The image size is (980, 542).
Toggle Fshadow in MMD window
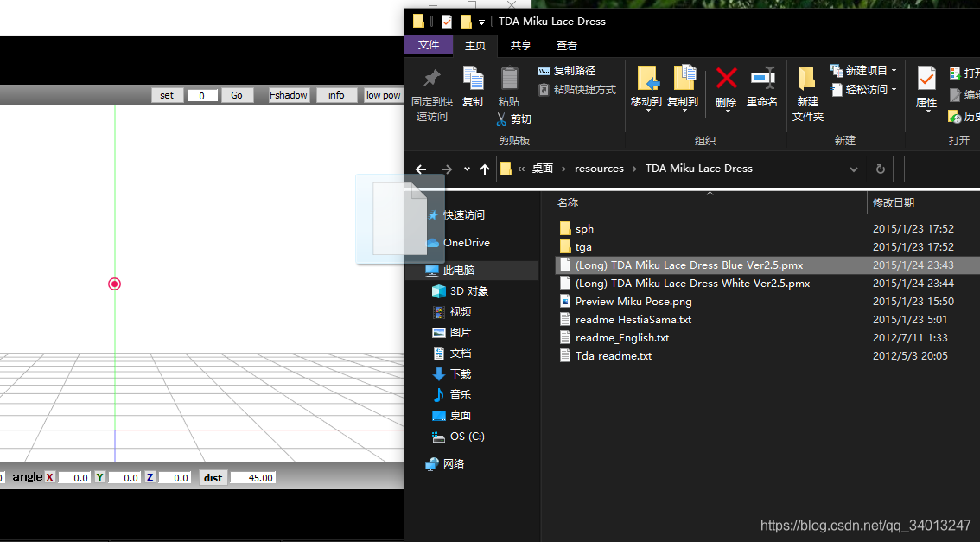[x=289, y=95]
